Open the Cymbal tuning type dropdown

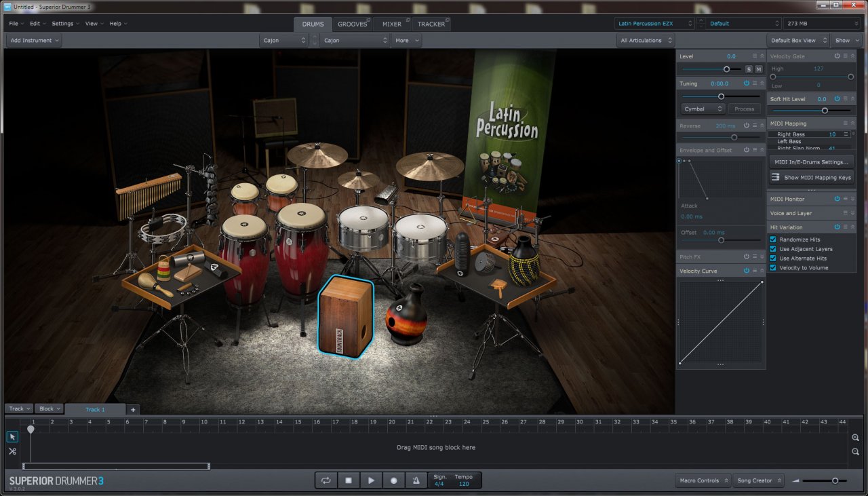click(x=703, y=109)
